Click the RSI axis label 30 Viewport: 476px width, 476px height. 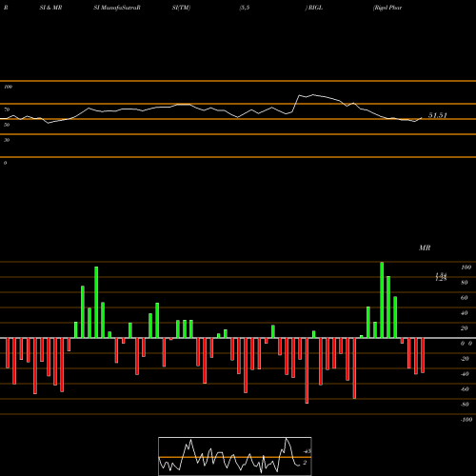tap(7, 140)
